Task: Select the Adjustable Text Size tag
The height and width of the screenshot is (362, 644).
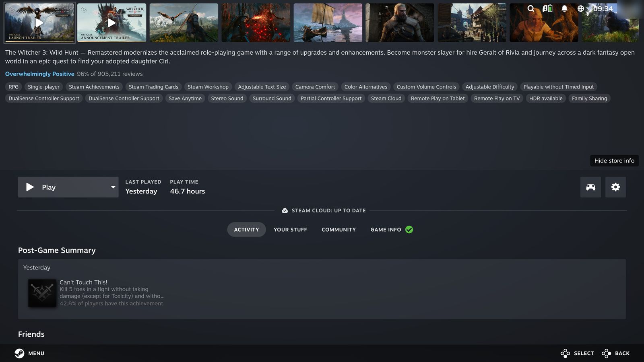Action: [x=262, y=87]
